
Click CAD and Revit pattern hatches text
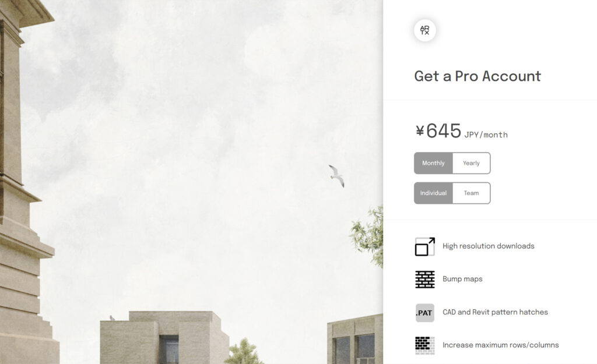[495, 312]
